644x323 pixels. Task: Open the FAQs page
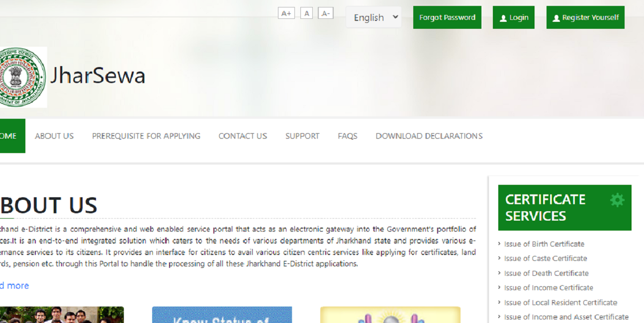[347, 136]
